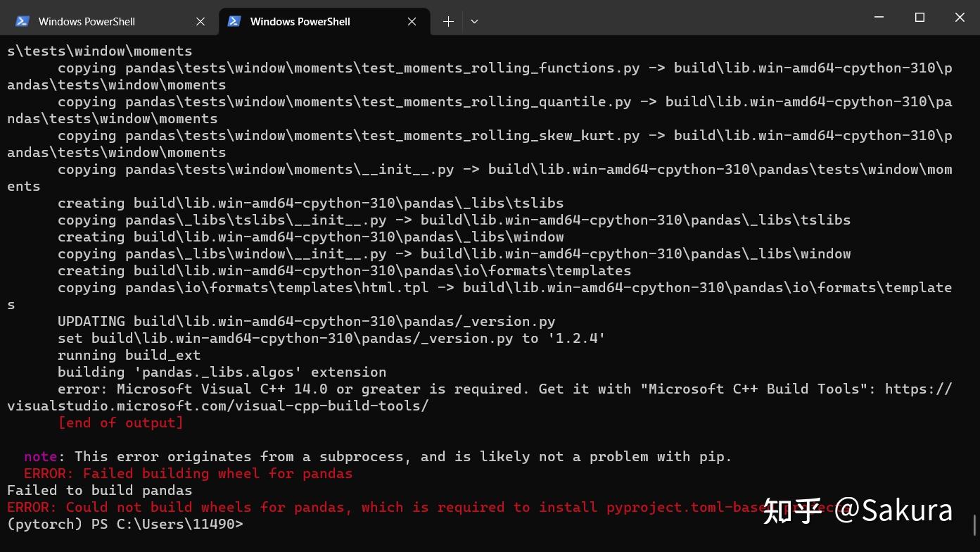Click the X icon on the active PowerShell tab
Screen dimensions: 980x552
click(x=412, y=21)
